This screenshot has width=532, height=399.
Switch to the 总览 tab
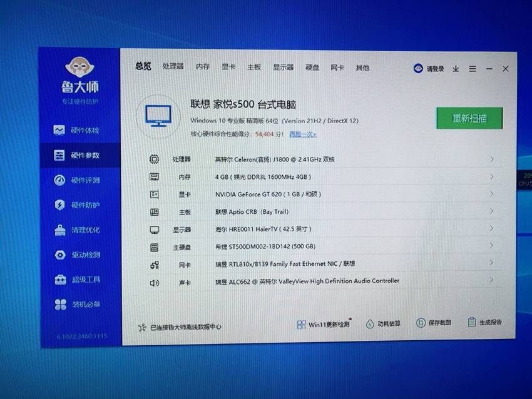point(143,66)
